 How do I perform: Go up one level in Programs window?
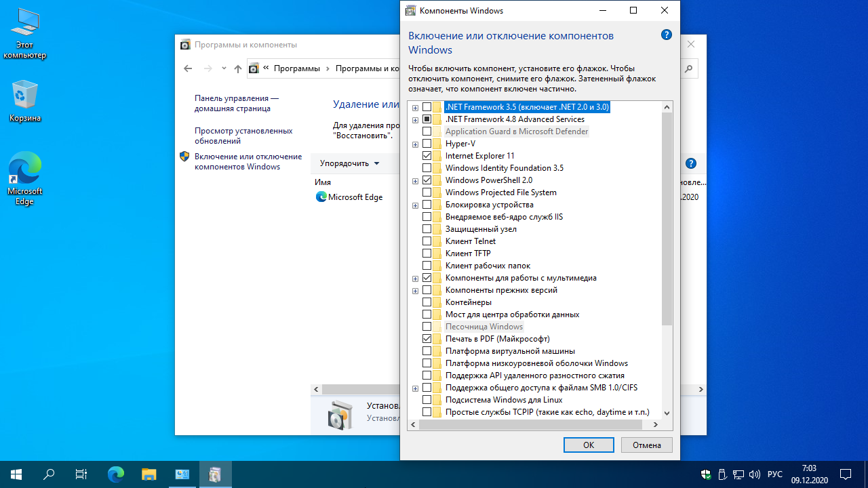coord(238,68)
